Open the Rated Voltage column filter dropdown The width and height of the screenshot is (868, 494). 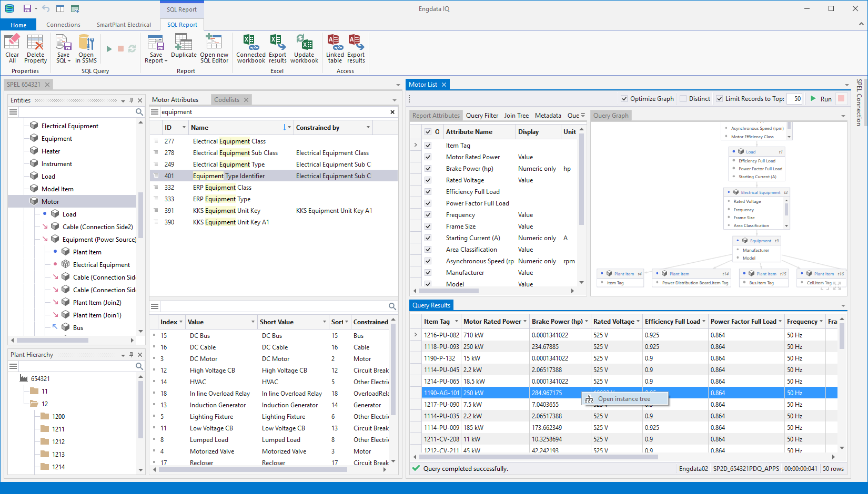pyautogui.click(x=638, y=322)
